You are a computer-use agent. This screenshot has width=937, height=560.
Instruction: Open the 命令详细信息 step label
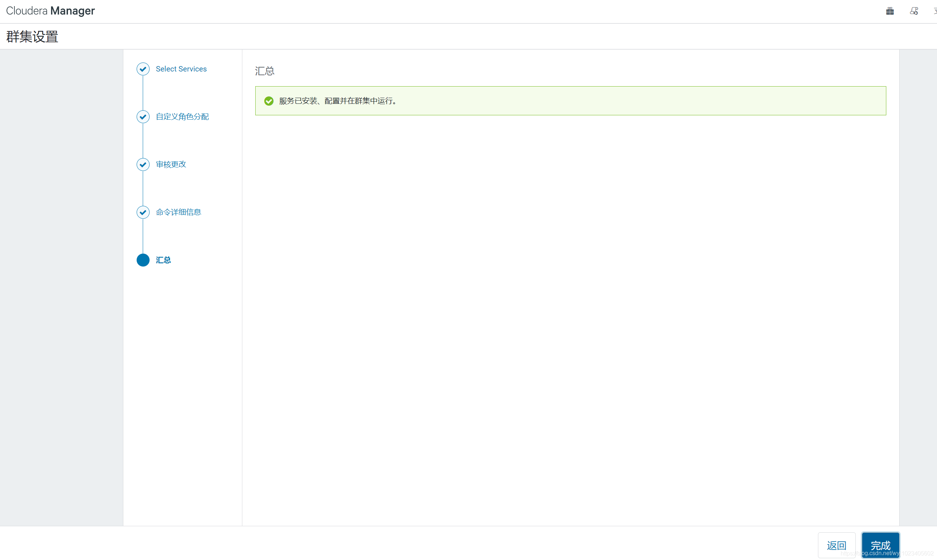[178, 212]
